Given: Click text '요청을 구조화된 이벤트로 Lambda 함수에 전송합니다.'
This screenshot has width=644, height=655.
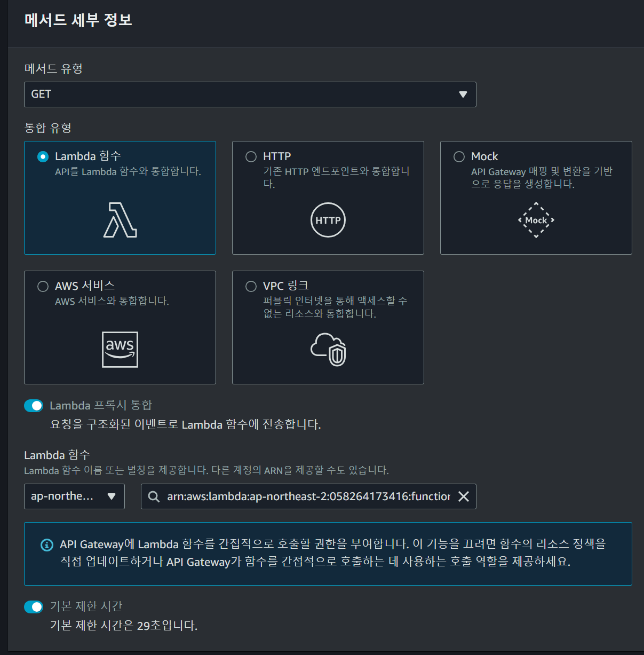Looking at the screenshot, I should click(x=185, y=424).
